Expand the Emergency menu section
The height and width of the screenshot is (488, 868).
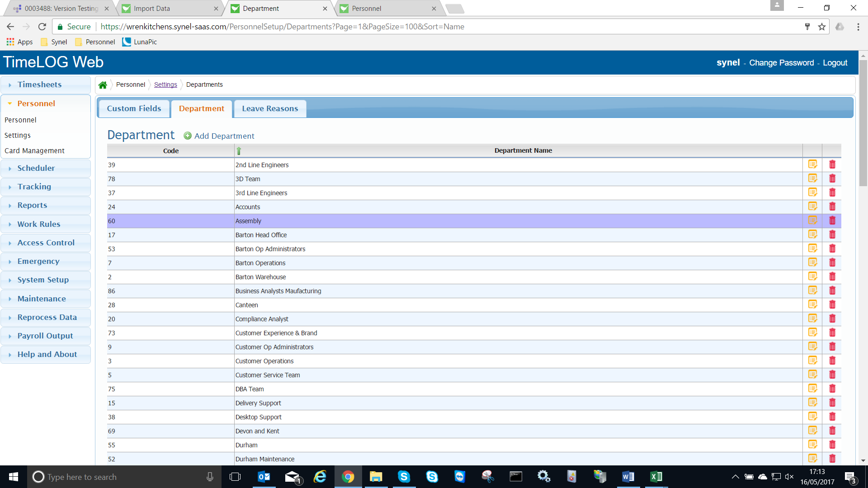tap(45, 261)
